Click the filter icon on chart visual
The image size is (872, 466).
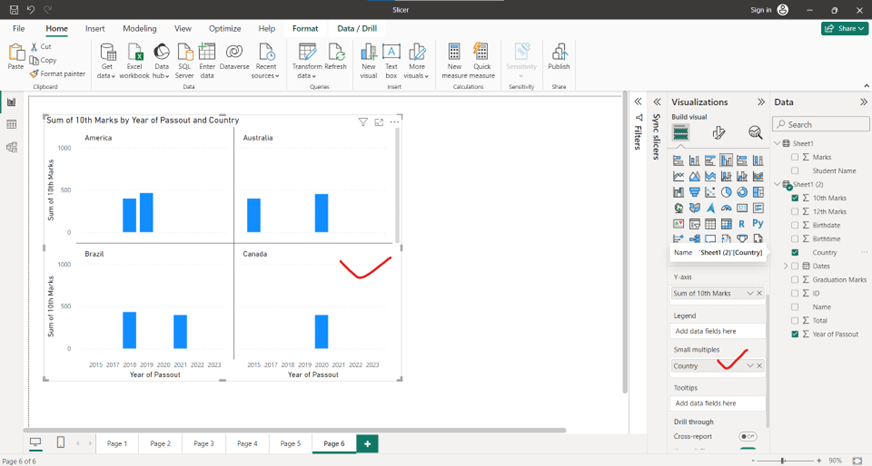[363, 122]
